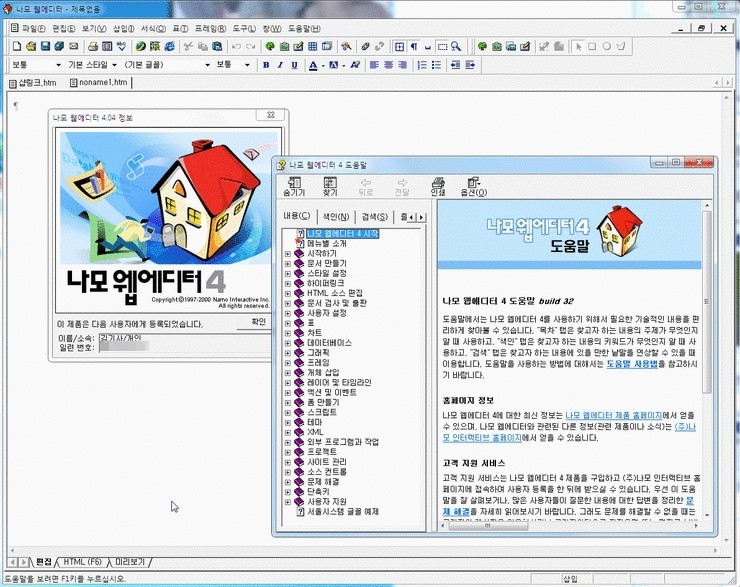740x587 pixels.
Task: Expand the 하이퍼링크 help topic
Action: (x=287, y=284)
